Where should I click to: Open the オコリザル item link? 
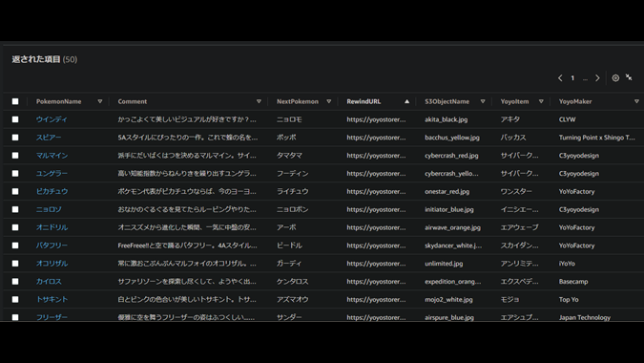pyautogui.click(x=52, y=264)
